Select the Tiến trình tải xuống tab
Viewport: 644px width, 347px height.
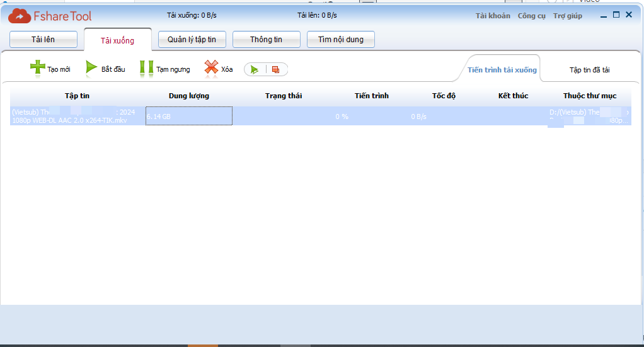502,69
